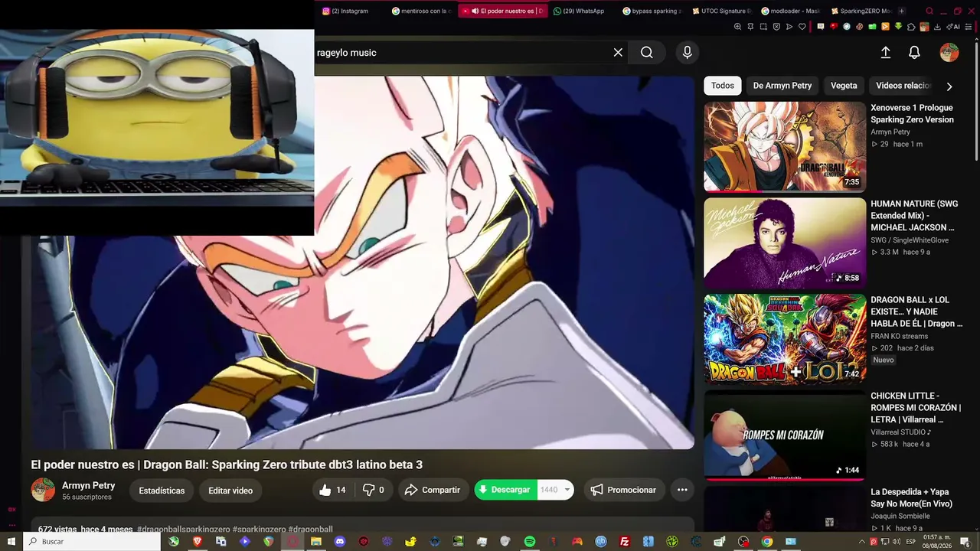Open a new browser tab
The height and width of the screenshot is (551, 980).
point(901,11)
